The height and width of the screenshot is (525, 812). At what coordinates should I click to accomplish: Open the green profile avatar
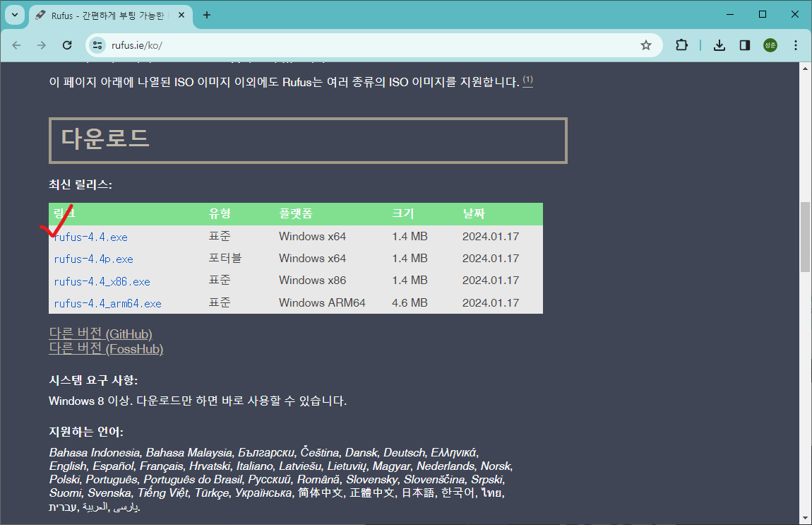tap(770, 46)
